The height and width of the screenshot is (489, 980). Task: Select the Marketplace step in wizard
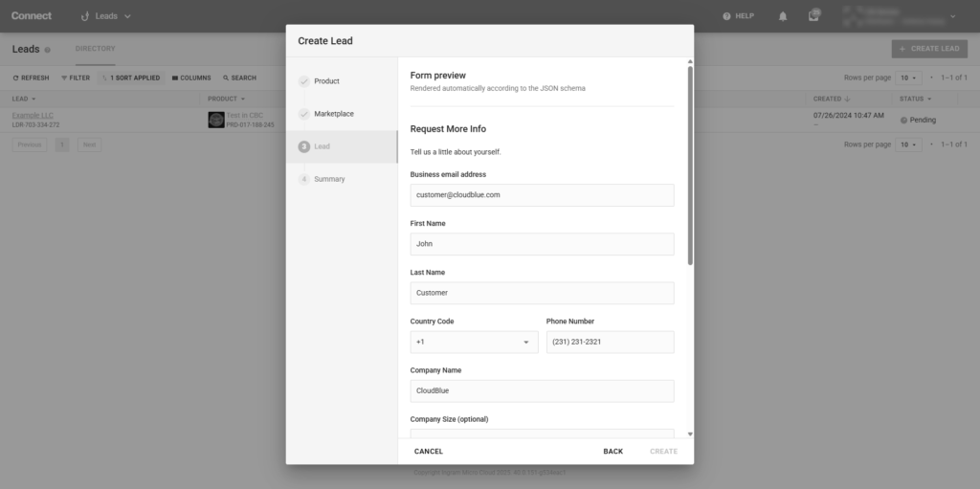tap(333, 114)
